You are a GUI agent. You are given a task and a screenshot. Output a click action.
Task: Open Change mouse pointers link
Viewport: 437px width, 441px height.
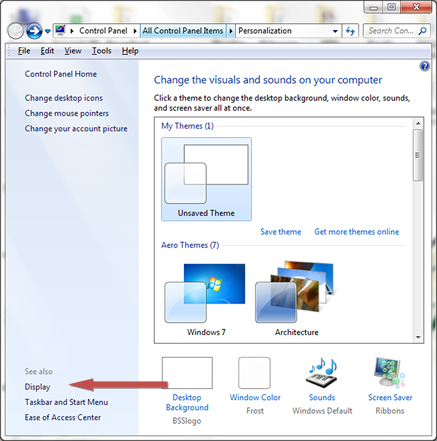(67, 113)
